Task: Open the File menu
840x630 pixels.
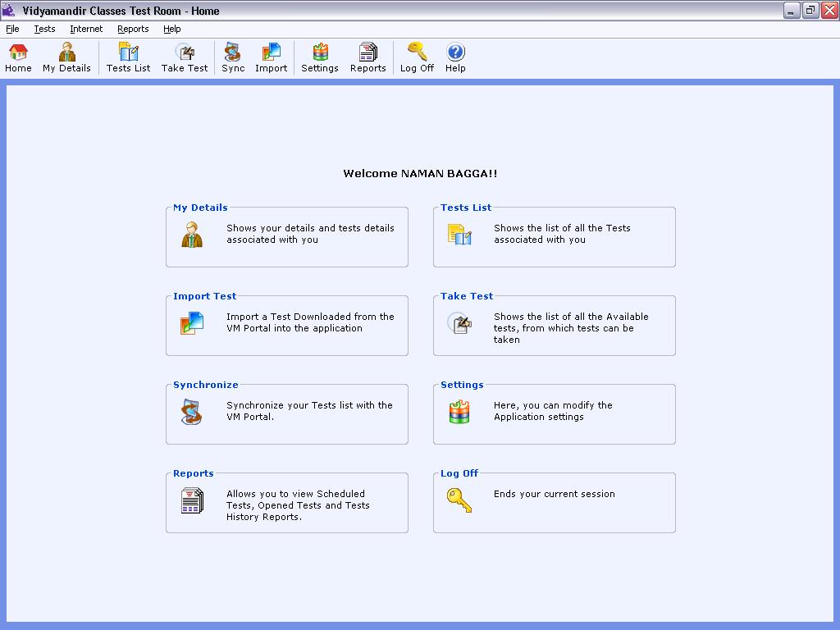Action: point(12,29)
